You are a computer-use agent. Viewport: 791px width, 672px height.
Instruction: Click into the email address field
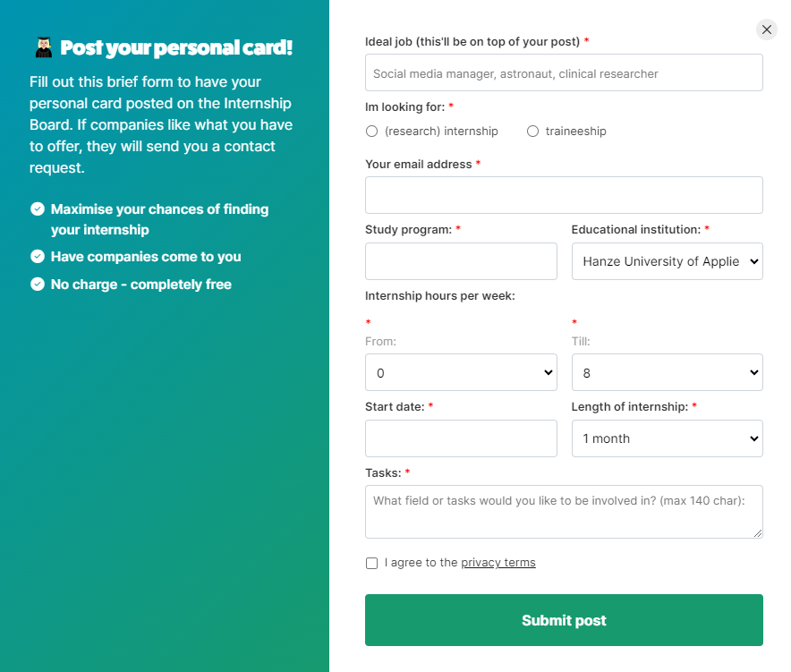564,195
